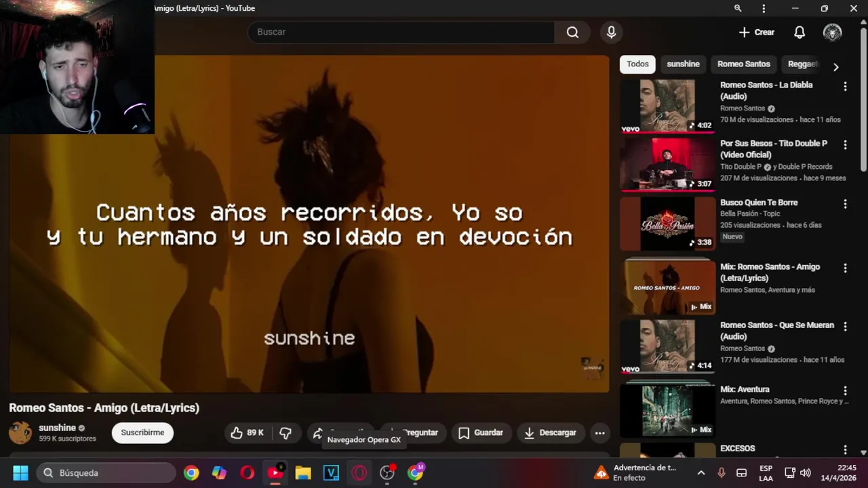Open Mix: Aventura title link
The image size is (868, 488).
745,389
